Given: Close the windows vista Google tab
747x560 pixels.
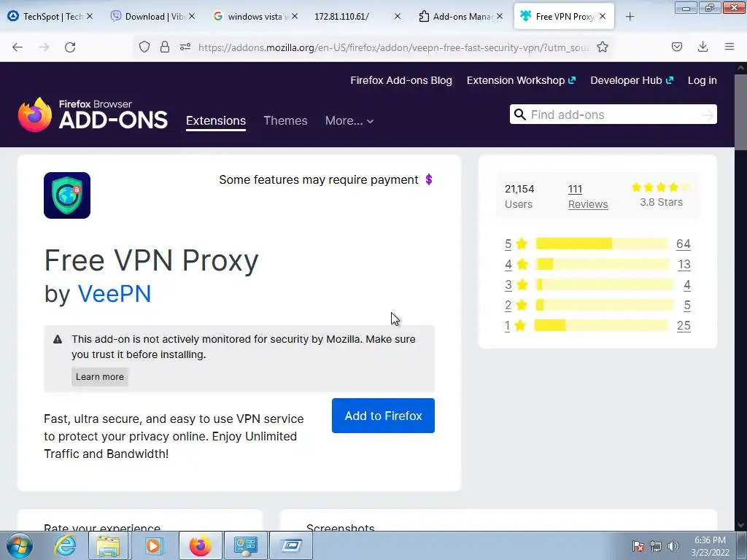Looking at the screenshot, I should [295, 16].
